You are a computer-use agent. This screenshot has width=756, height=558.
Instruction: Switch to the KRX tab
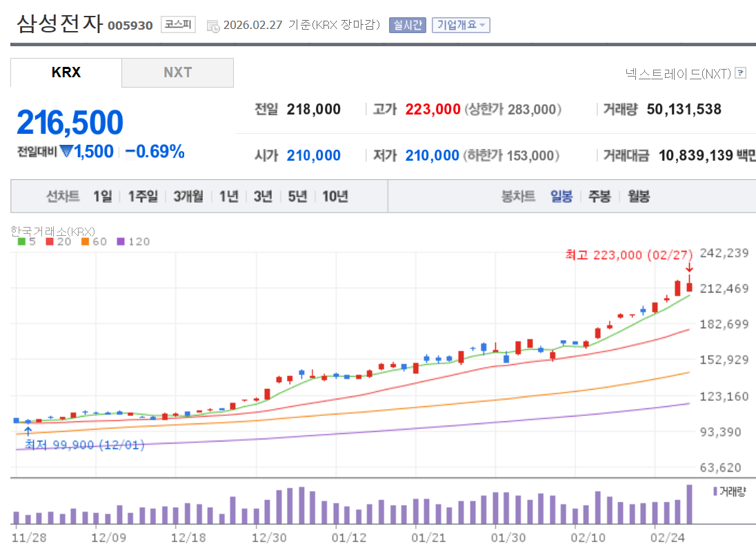(x=66, y=72)
